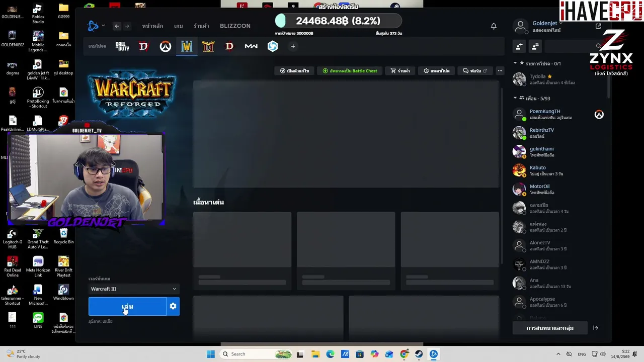The height and width of the screenshot is (362, 644).
Task: Click the เปิดตัวแก้ไข button
Action: (294, 71)
